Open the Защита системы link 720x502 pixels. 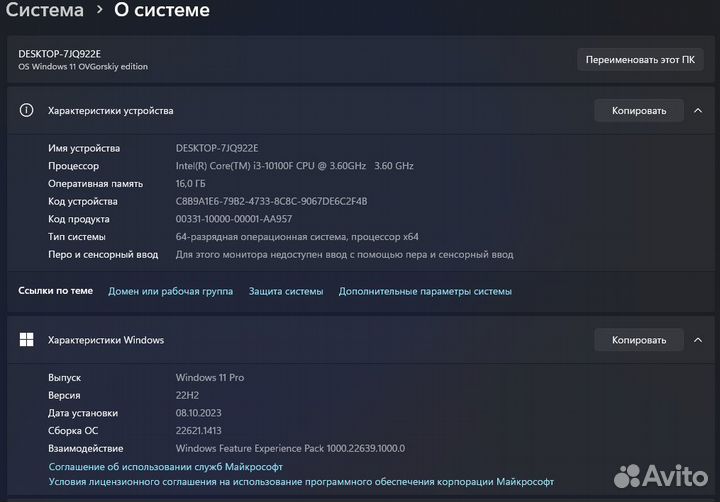286,291
